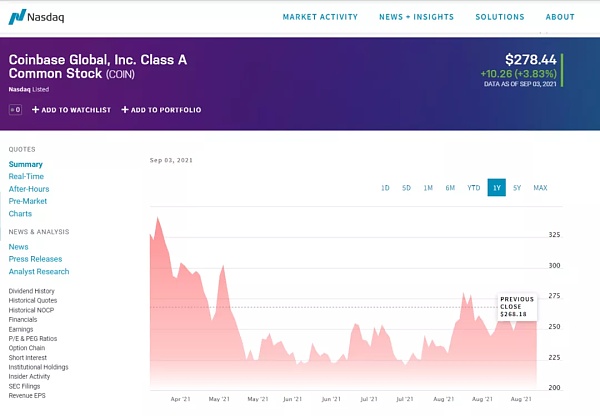600x416 pixels.
Task: Open SEC Filings link
Action: pos(24,386)
